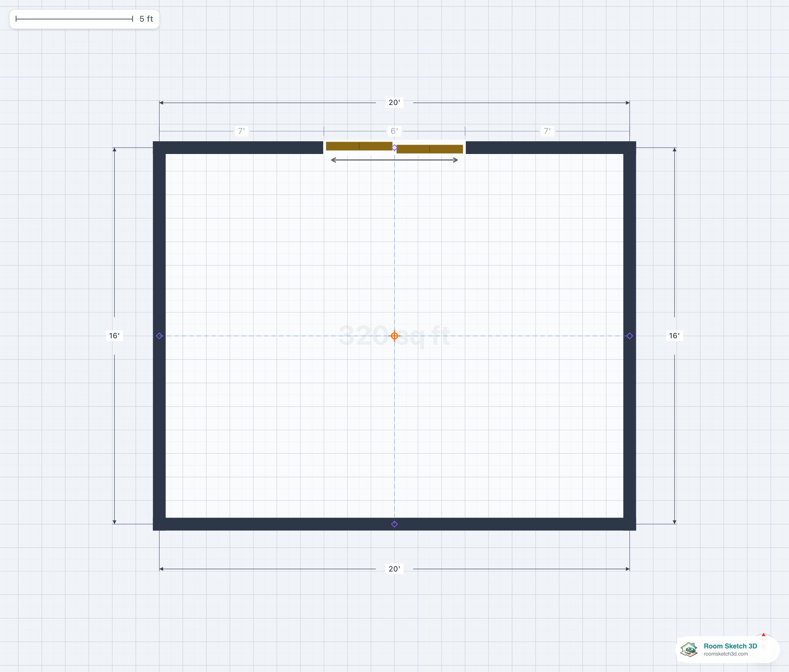Click the orange center crosshair of the room
This screenshot has width=789, height=672.
394,336
